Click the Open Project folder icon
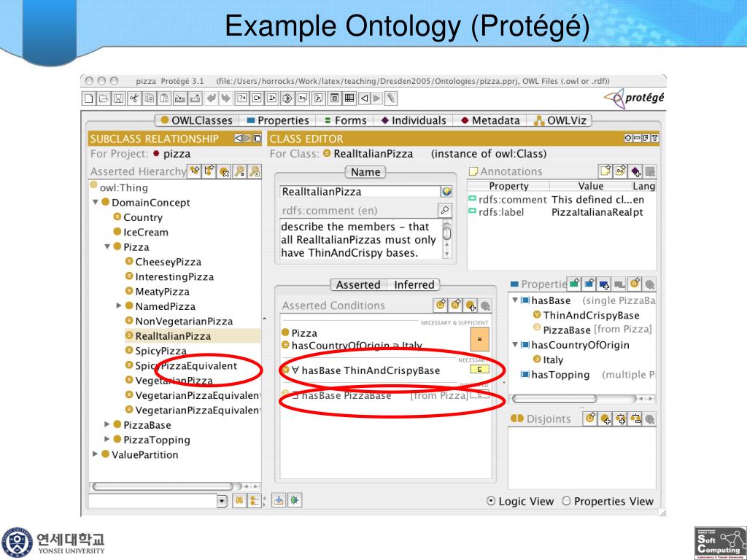Image resolution: width=747 pixels, height=560 pixels. (104, 98)
